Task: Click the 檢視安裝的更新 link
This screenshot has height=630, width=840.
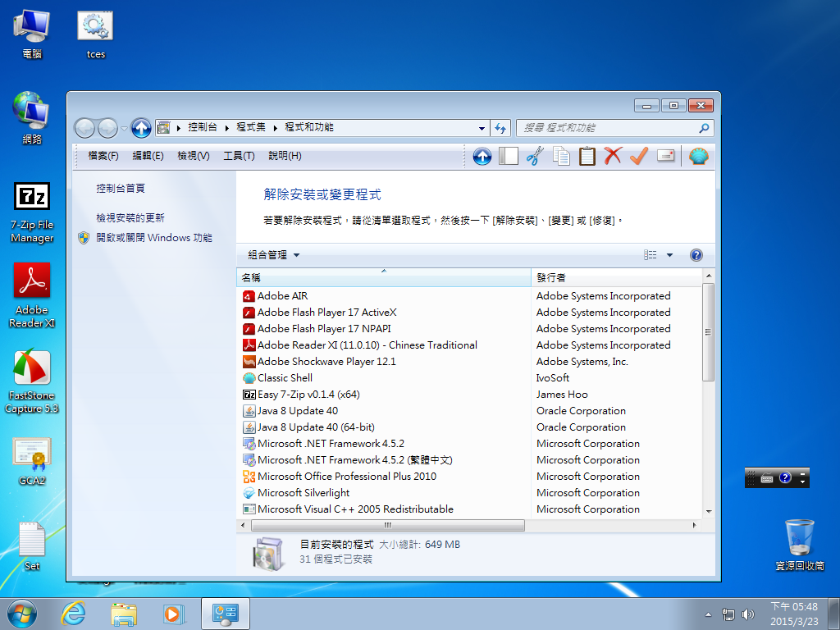Action: click(130, 218)
